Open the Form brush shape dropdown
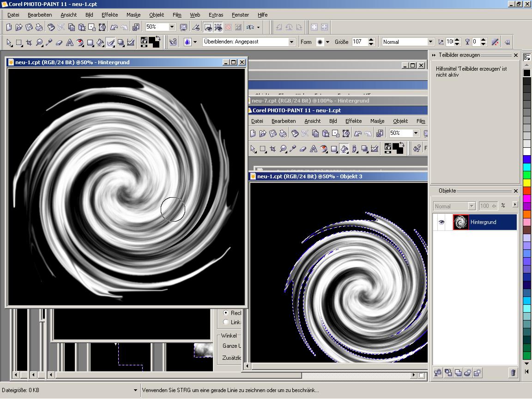Viewport: 532px width, 399px height. click(327, 42)
